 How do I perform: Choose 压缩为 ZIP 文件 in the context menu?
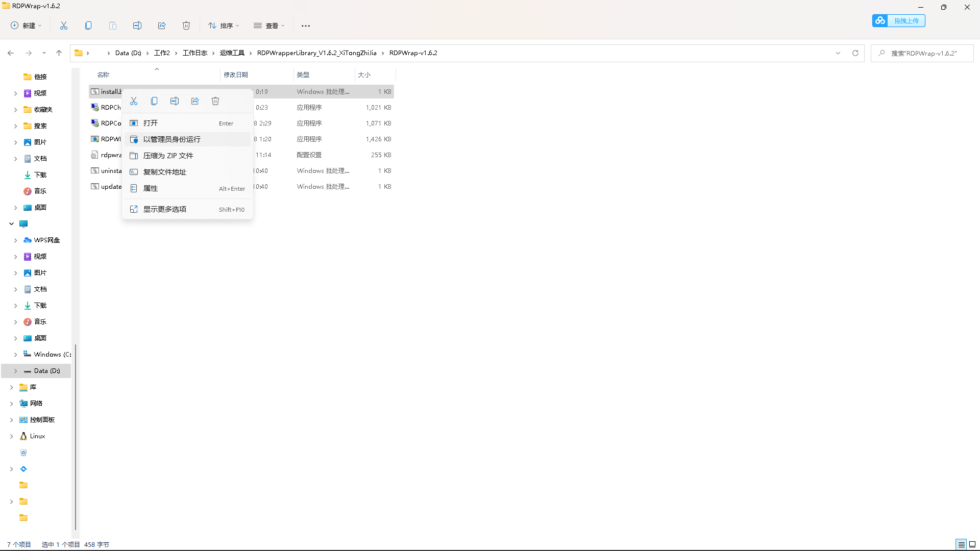point(187,156)
